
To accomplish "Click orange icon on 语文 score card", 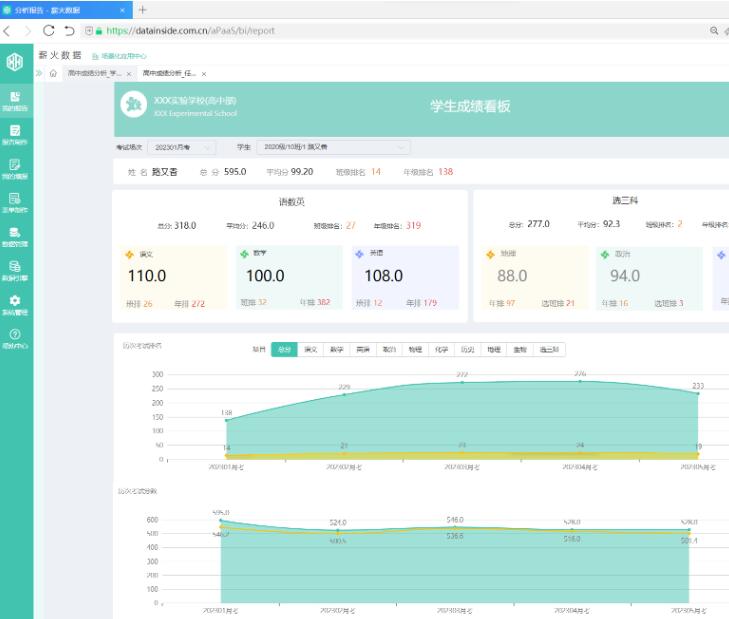I will pos(130,254).
